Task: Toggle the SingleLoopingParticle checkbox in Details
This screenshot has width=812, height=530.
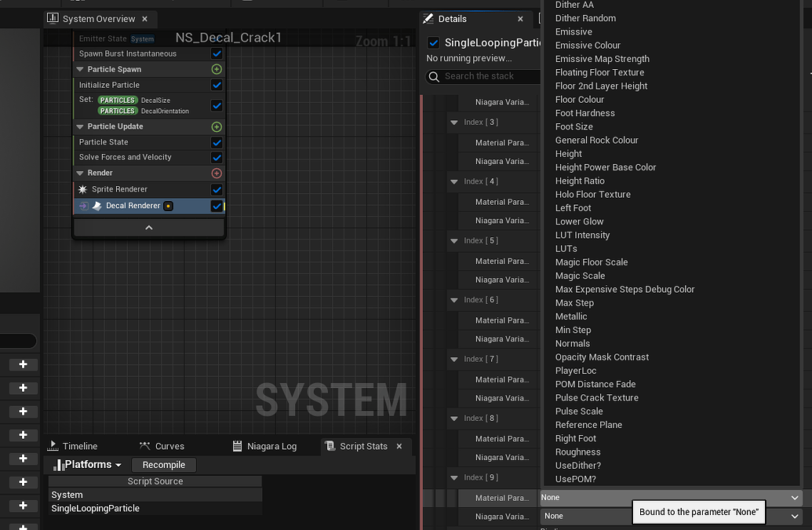Action: 434,43
